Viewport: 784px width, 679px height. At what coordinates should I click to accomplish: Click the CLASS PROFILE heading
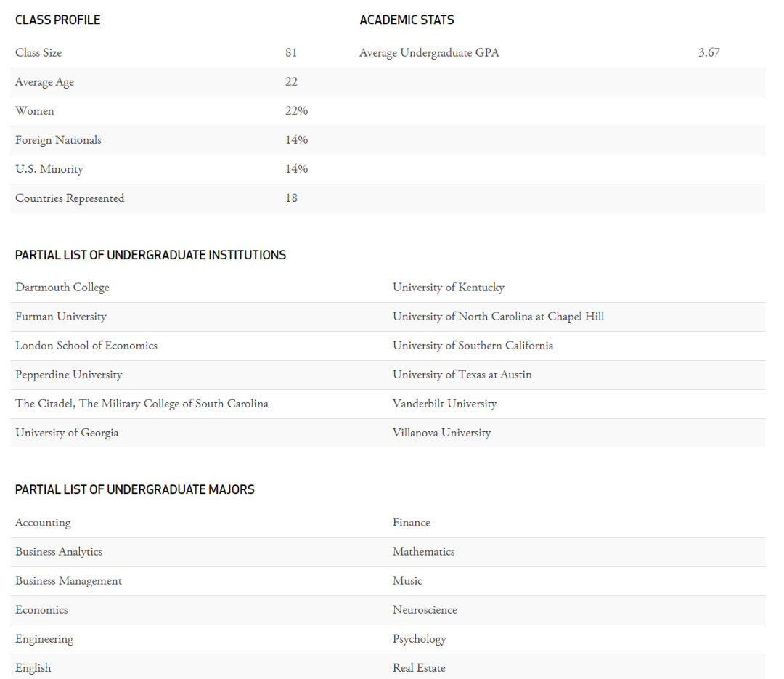click(x=58, y=20)
